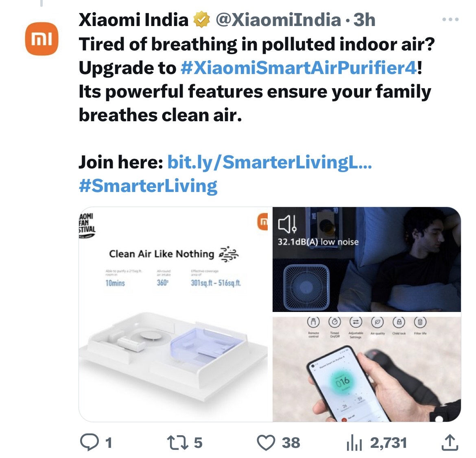Viewport: 476px width, 458px height.
Task: Click the gold verified badge
Action: click(201, 20)
